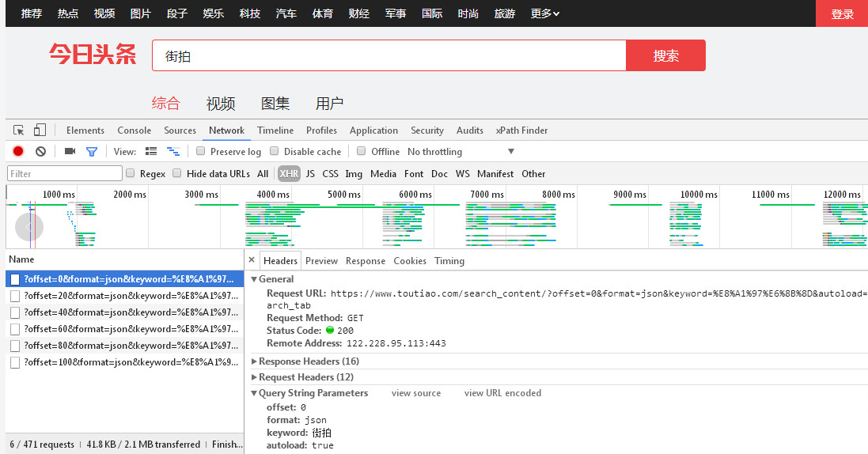The image size is (868, 454).
Task: Open the No throttling dropdown
Action: [461, 152]
